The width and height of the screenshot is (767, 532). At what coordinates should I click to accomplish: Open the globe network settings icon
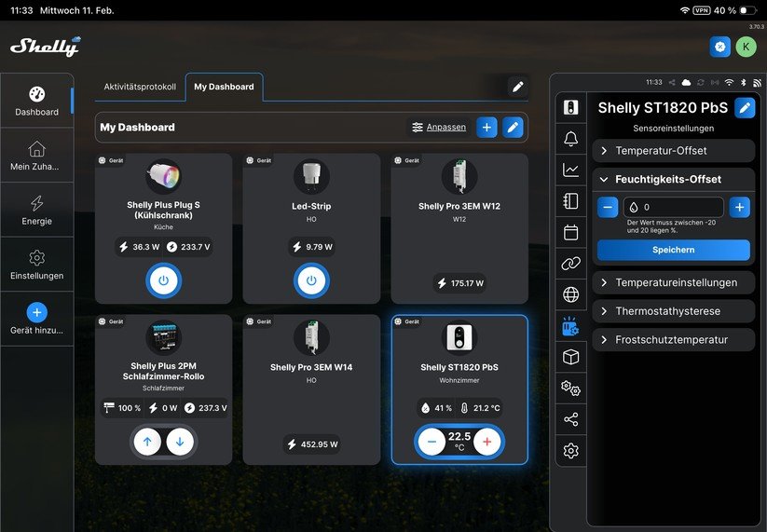pos(571,294)
